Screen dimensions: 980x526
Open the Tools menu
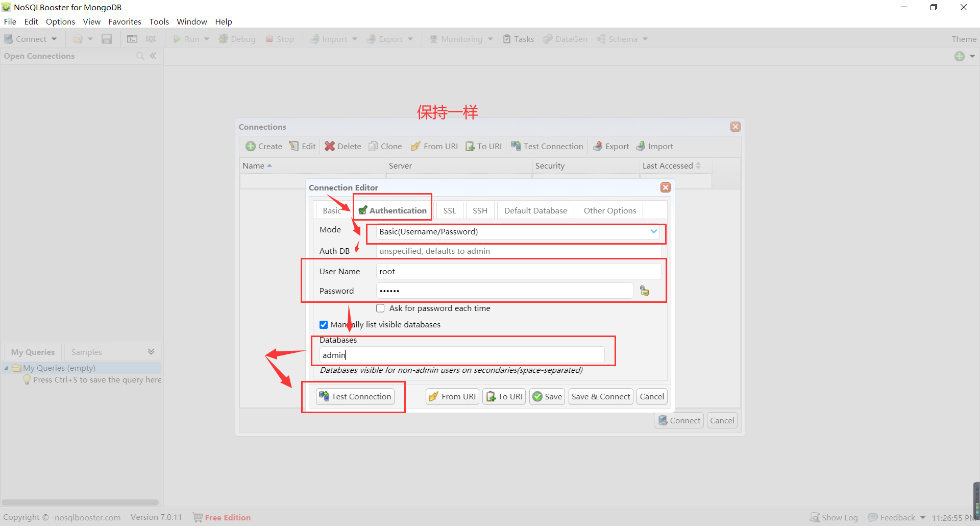[159, 21]
